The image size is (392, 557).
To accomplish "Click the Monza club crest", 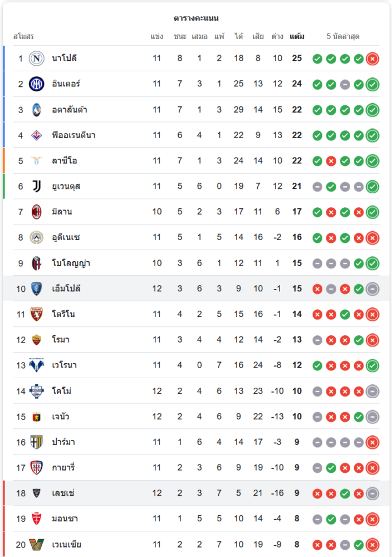I will (36, 519).
